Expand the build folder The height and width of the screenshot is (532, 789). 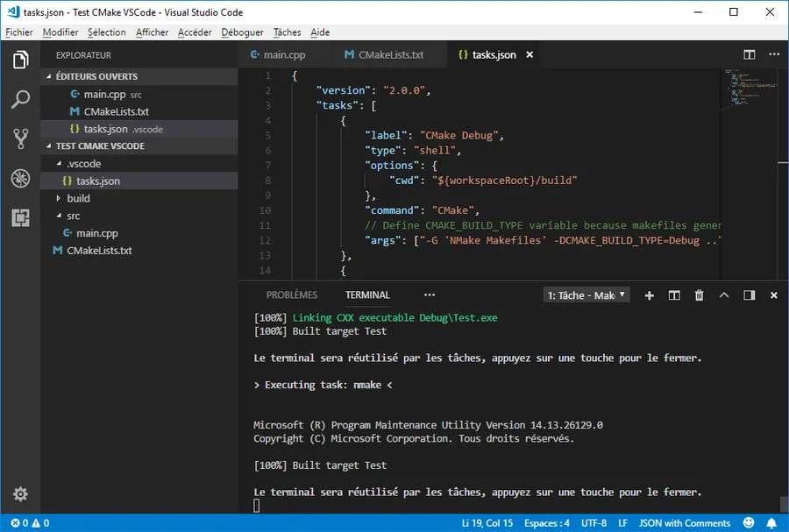click(x=139, y=198)
